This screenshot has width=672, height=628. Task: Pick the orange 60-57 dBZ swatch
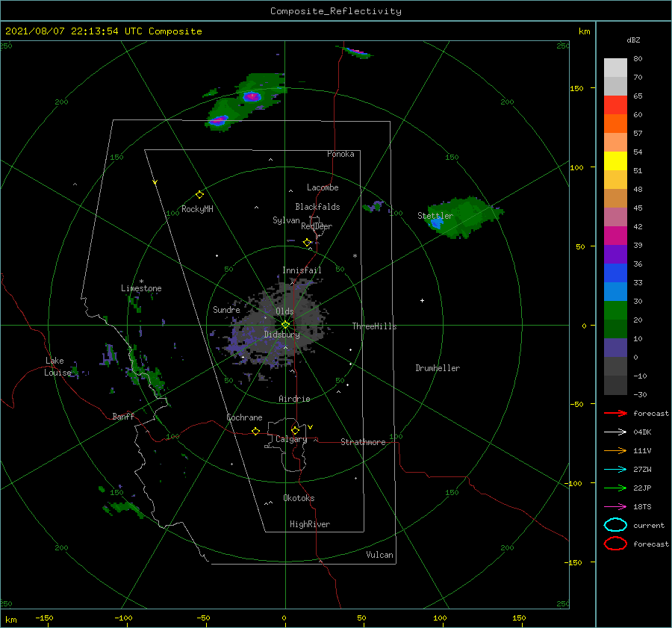615,123
